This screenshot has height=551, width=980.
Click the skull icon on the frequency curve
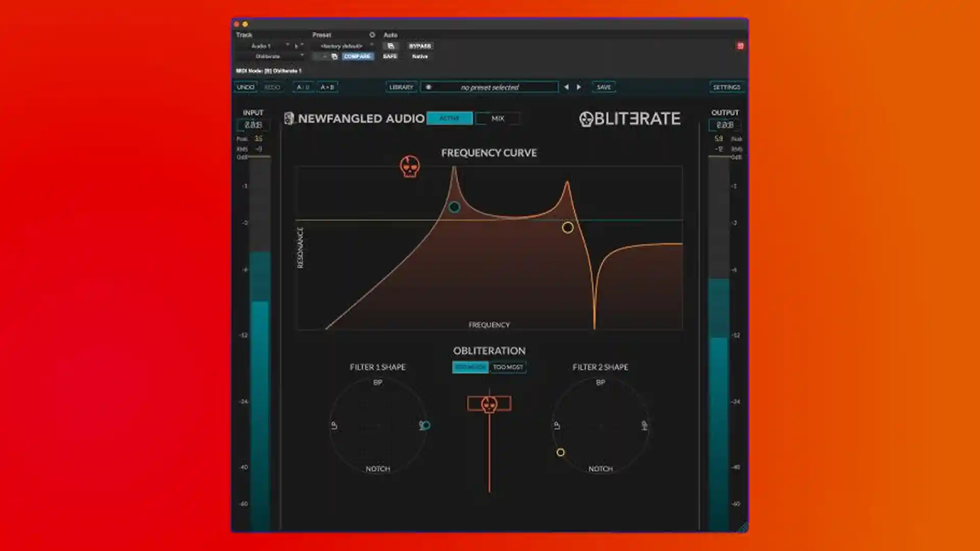409,166
